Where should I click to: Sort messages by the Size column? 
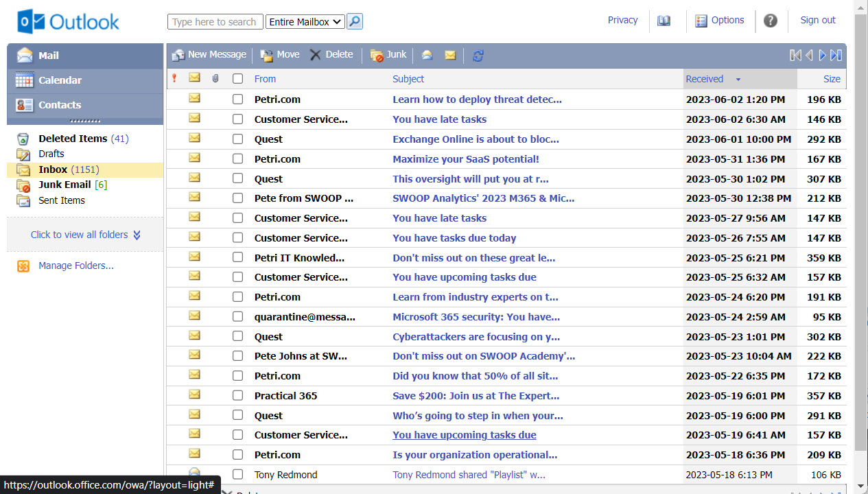tap(832, 79)
